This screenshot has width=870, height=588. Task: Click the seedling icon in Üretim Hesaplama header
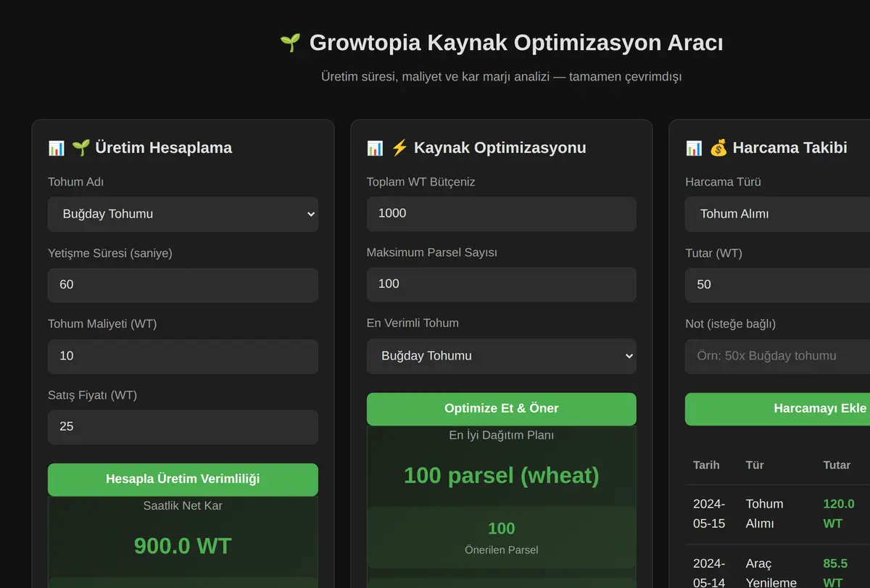(x=81, y=148)
